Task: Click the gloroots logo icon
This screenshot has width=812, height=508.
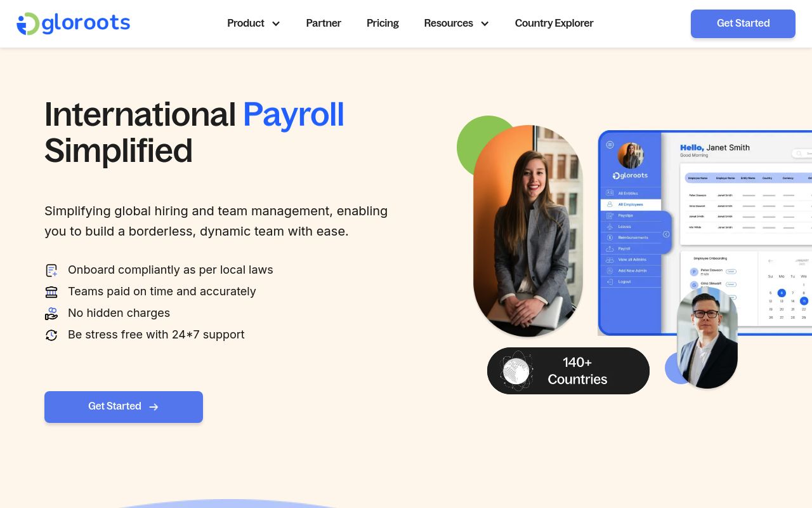Action: [x=28, y=23]
